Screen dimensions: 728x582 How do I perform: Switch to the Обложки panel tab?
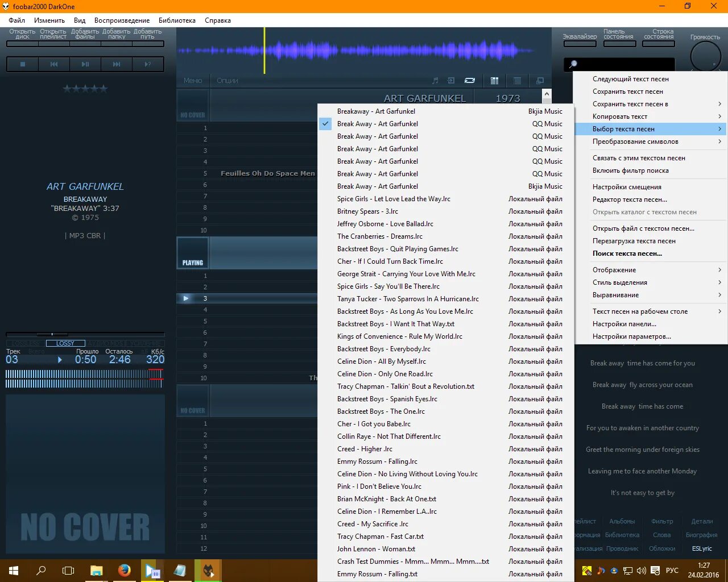point(662,548)
